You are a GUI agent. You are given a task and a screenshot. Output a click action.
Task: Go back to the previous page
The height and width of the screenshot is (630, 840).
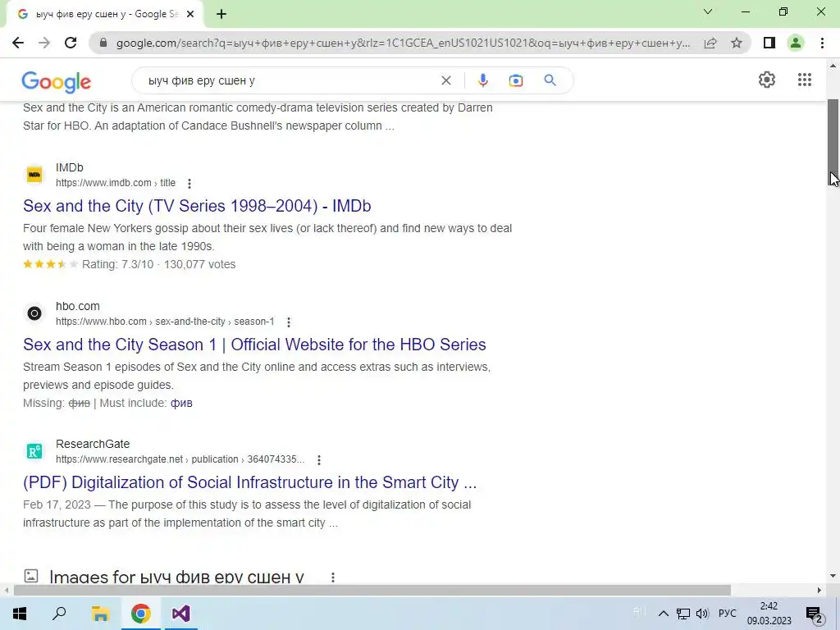(x=18, y=43)
